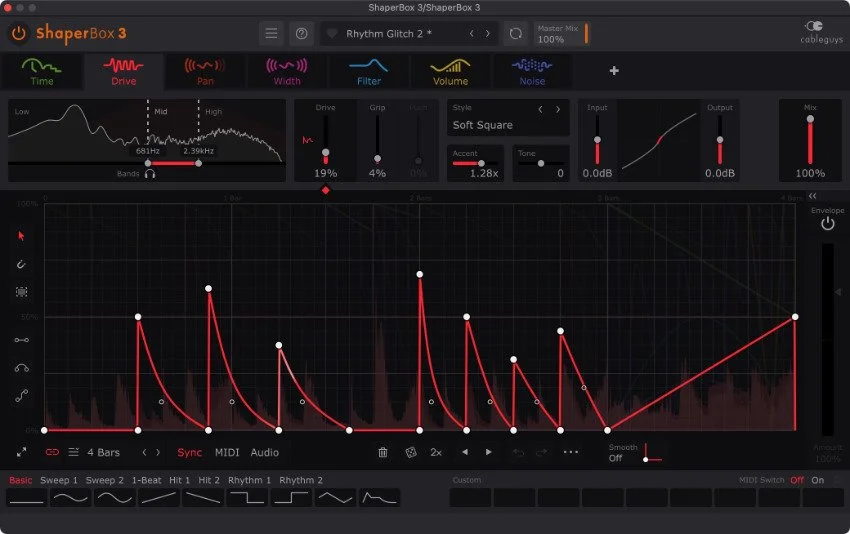Click the Drive slider handle
The height and width of the screenshot is (534, 850).
click(x=325, y=153)
